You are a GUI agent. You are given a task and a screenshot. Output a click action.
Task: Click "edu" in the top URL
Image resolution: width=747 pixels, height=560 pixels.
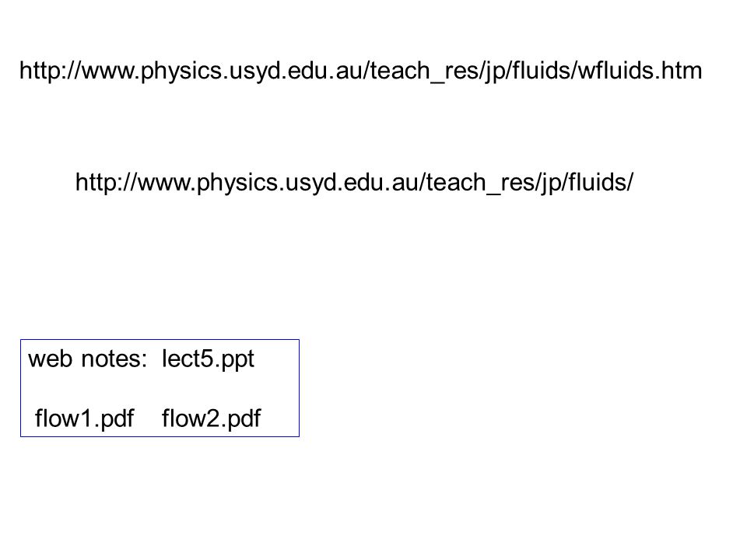coord(308,71)
